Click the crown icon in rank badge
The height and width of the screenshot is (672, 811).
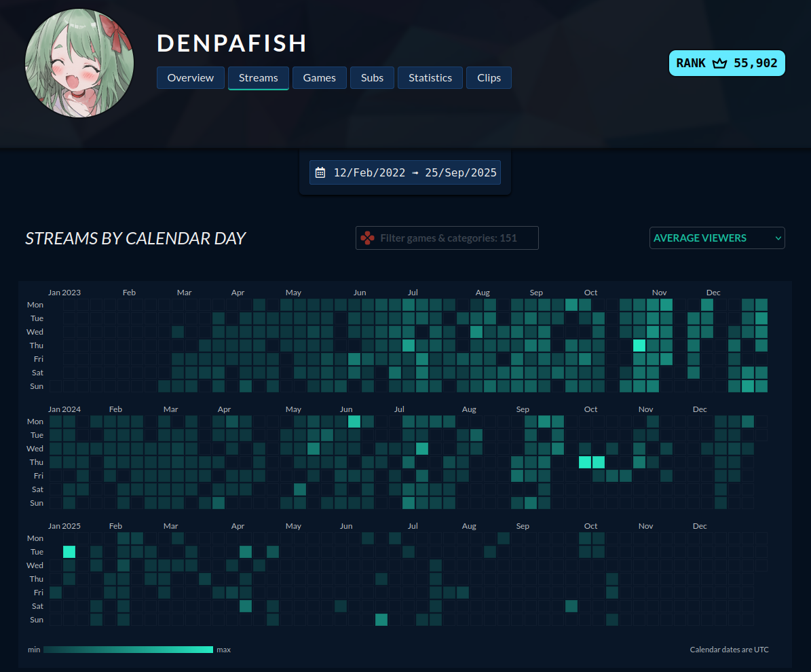pos(719,63)
